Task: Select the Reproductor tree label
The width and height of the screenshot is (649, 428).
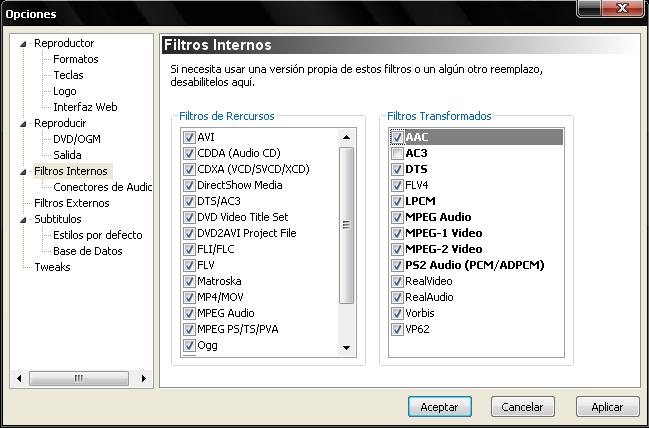Action: pos(64,43)
